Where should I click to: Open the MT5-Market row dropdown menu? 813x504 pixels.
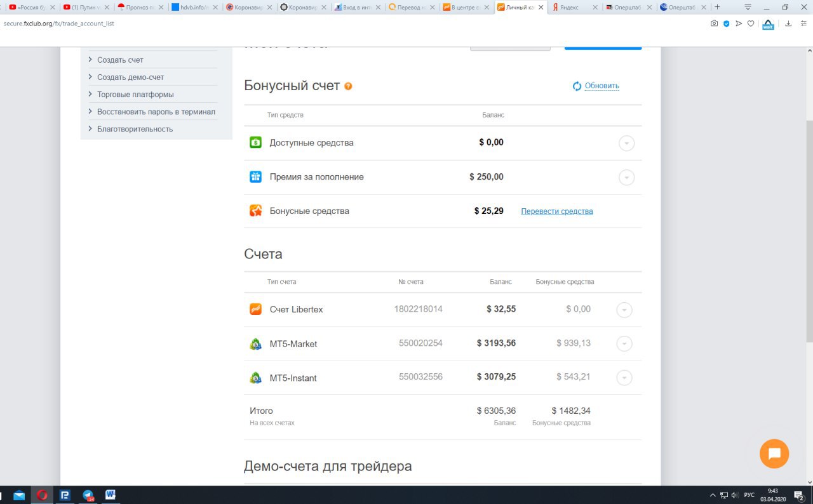coord(624,344)
